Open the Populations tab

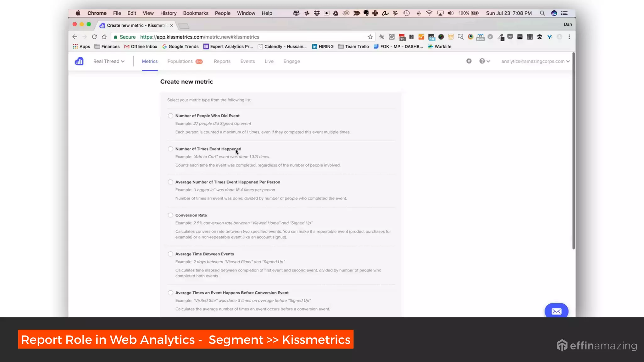click(185, 61)
